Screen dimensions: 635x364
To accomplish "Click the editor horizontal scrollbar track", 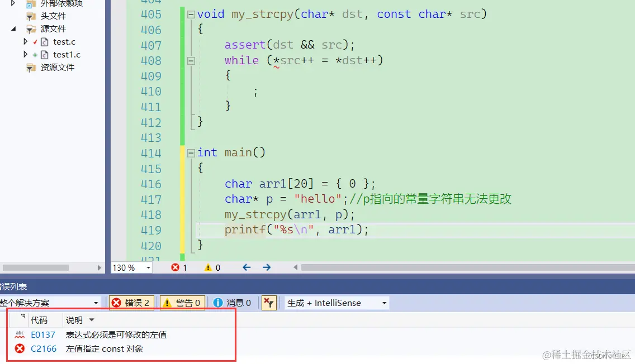I will pyautogui.click(x=468, y=267).
